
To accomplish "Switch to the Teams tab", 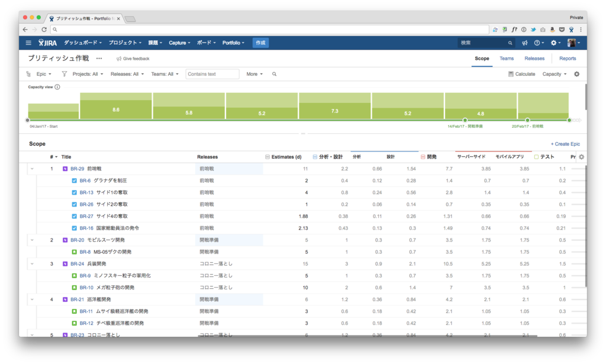I will (507, 59).
